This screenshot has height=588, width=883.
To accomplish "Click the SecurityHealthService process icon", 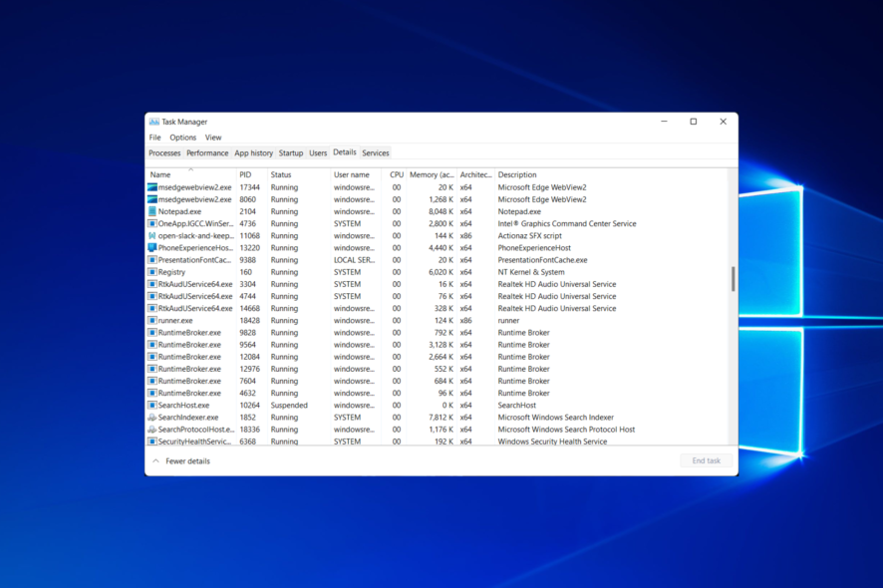I will 152,441.
